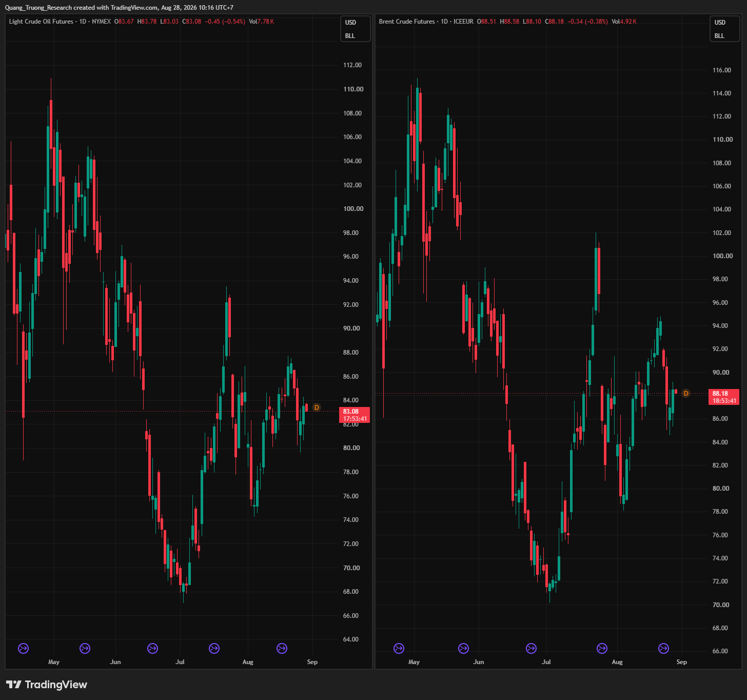Click the 70.00 price on the Light Crude scale
The height and width of the screenshot is (700, 747).
(351, 568)
